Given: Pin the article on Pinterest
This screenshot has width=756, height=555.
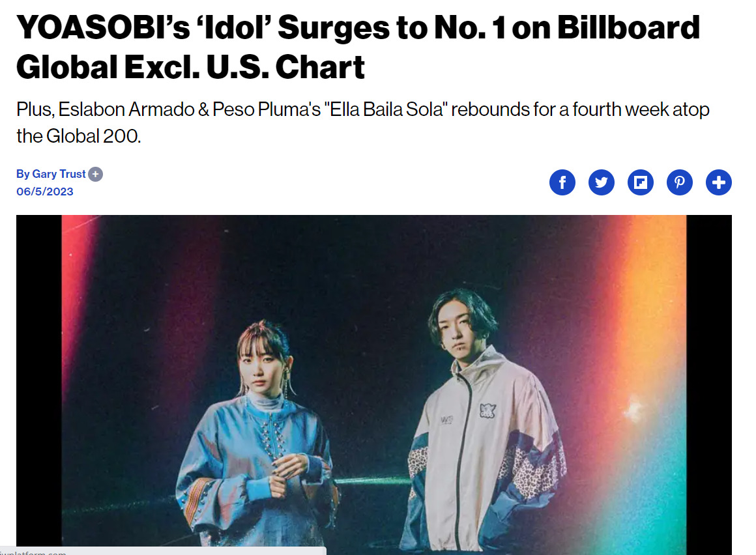Looking at the screenshot, I should pyautogui.click(x=680, y=183).
